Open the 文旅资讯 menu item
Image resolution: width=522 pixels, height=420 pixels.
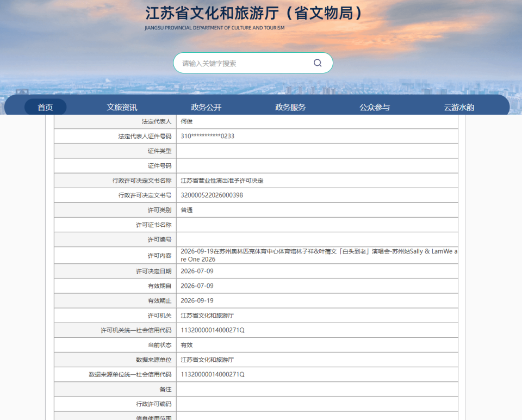tap(122, 107)
